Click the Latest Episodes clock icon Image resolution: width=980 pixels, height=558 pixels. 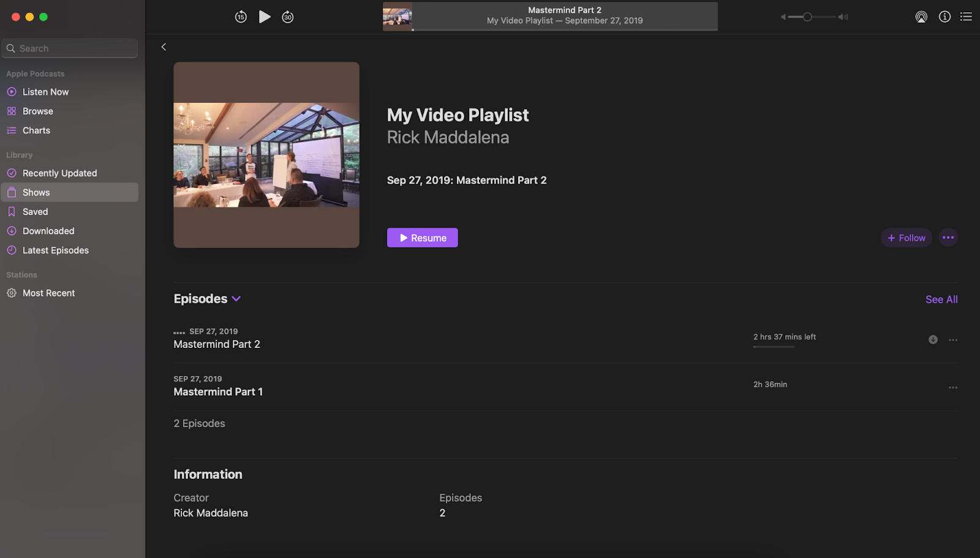click(x=12, y=251)
